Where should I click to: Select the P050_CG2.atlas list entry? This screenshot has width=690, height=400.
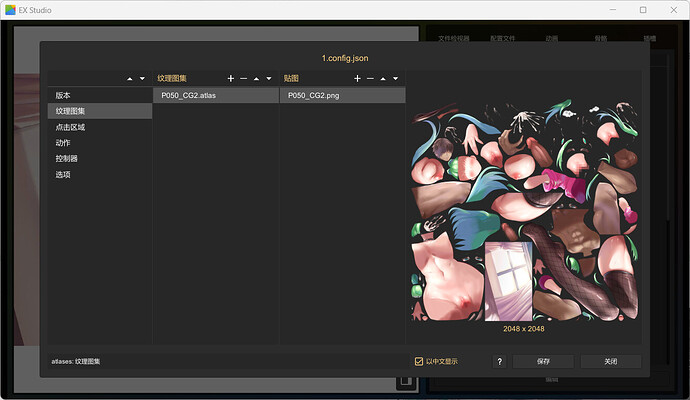[216, 95]
